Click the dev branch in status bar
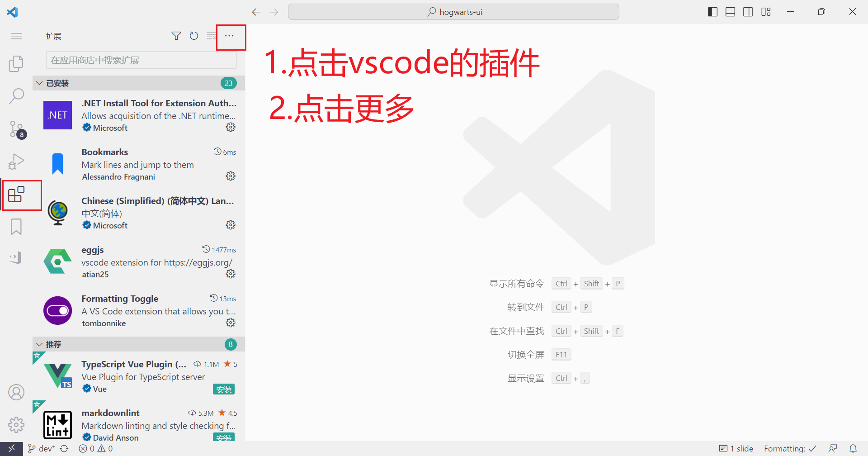The width and height of the screenshot is (868, 456). tap(46, 449)
